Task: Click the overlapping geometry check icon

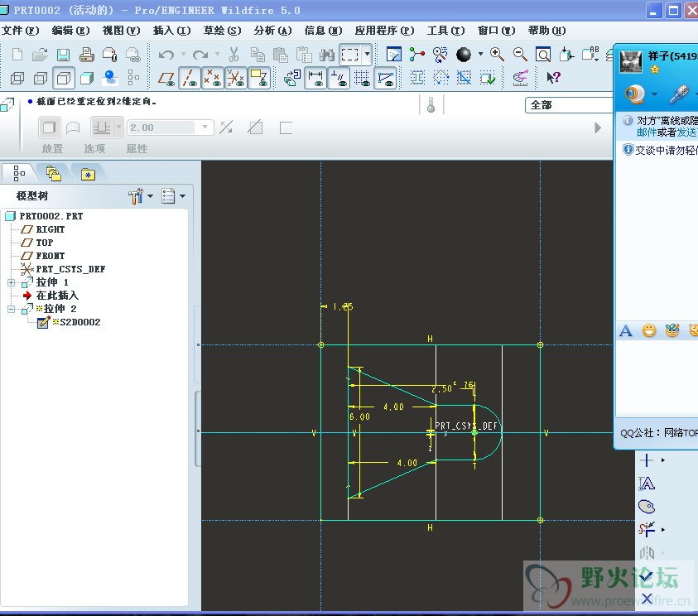Action: [x=464, y=78]
